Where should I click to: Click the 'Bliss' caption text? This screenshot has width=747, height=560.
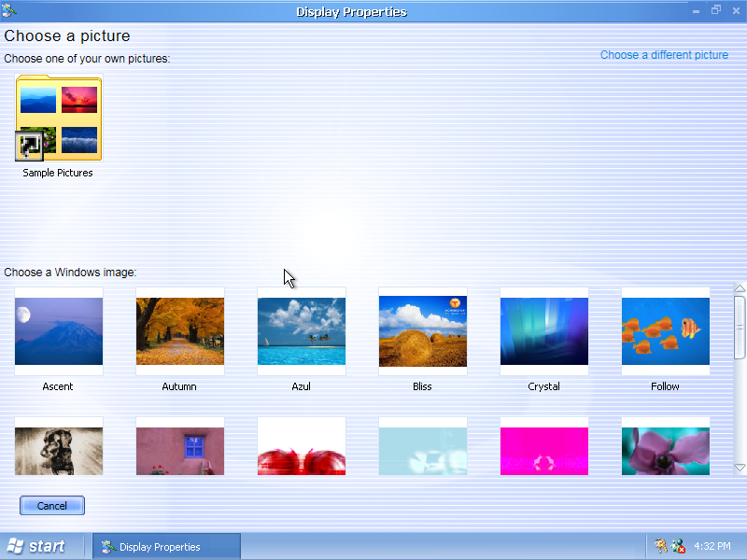[x=422, y=386]
